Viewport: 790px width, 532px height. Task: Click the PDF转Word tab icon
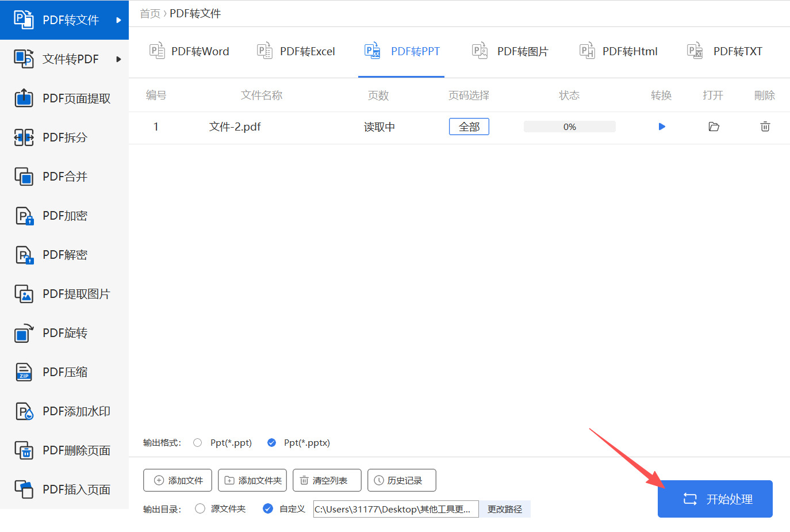coord(157,51)
